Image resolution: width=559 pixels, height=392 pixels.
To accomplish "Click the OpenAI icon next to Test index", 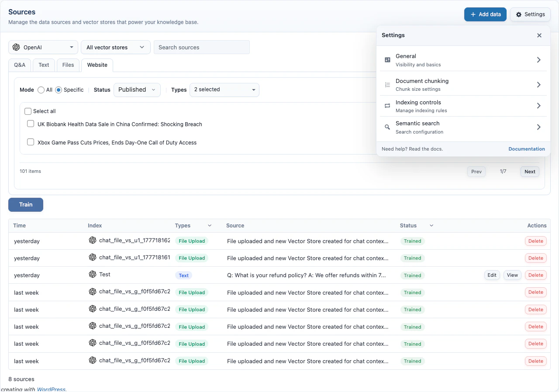I will (x=93, y=275).
